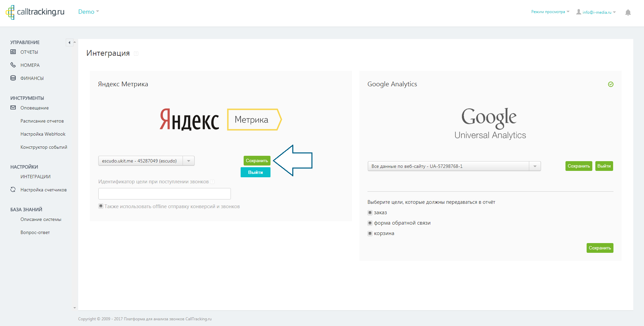Screen dimensions: 644x326
Task: Click the help icon near goal identifier label
Action: (212, 182)
